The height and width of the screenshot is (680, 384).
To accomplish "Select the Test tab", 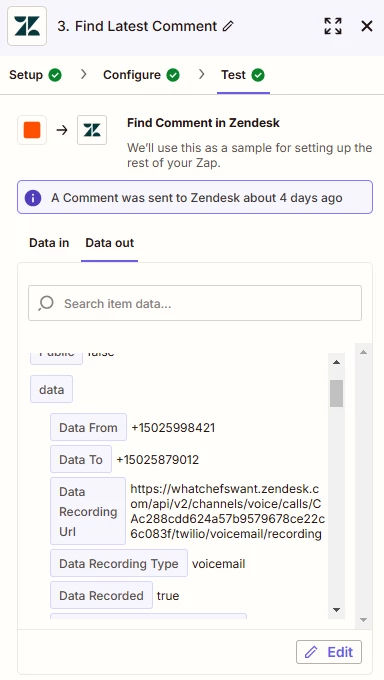I will (243, 75).
